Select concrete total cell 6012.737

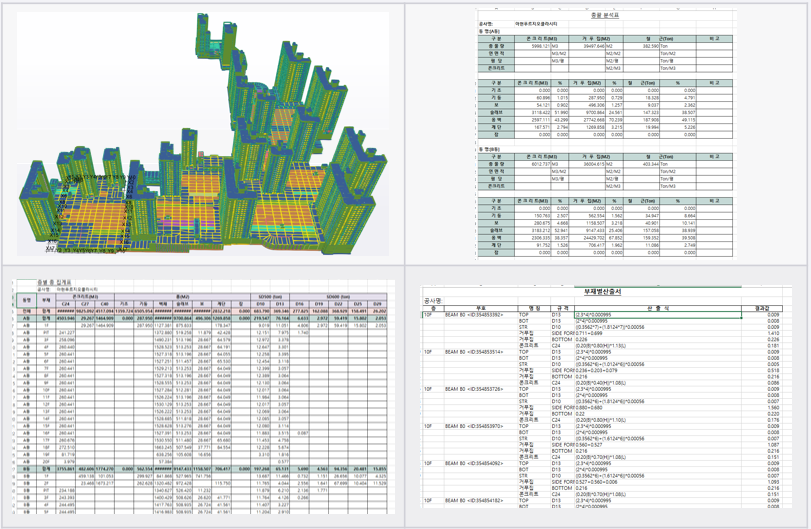pyautogui.click(x=533, y=164)
